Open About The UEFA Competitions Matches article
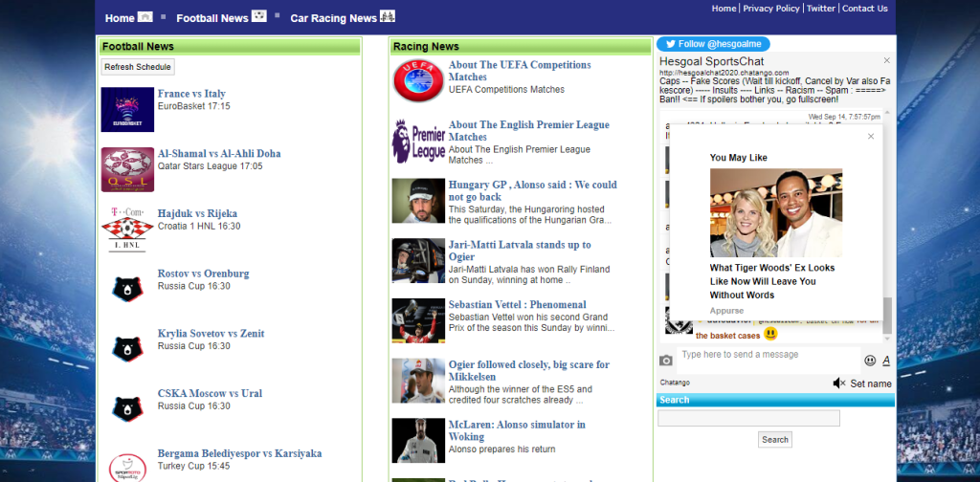Screen dimensions: 980x482 [520, 71]
